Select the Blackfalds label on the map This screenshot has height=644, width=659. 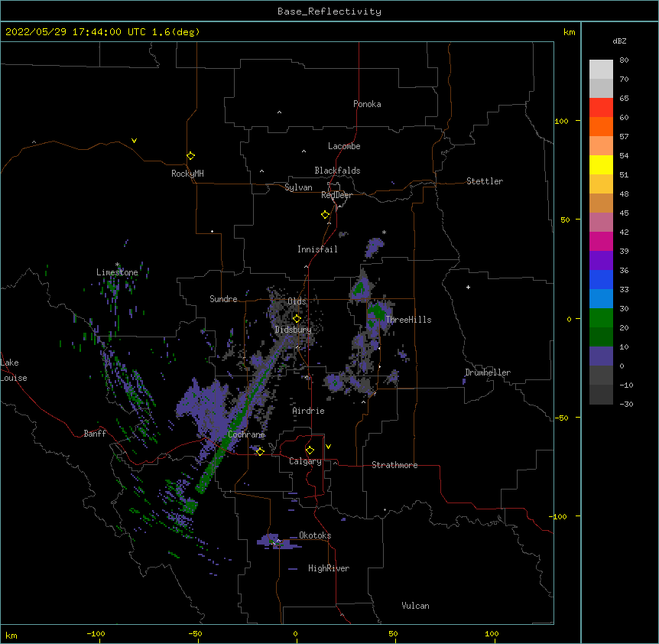coord(337,171)
